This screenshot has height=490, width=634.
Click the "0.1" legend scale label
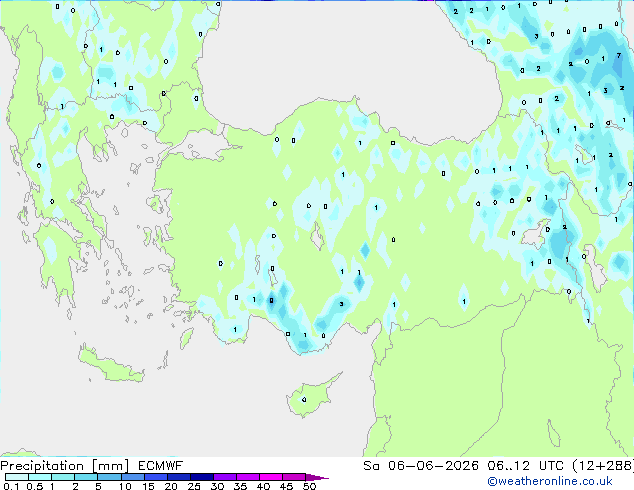click(11, 486)
